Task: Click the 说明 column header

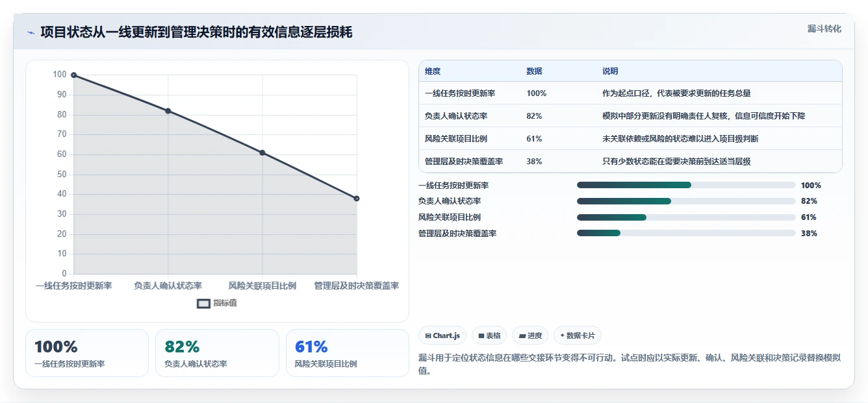Action: pyautogui.click(x=610, y=71)
